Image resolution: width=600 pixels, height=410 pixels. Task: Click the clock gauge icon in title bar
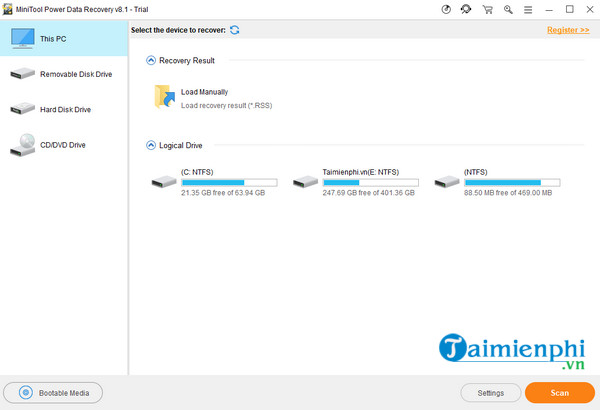(x=445, y=10)
